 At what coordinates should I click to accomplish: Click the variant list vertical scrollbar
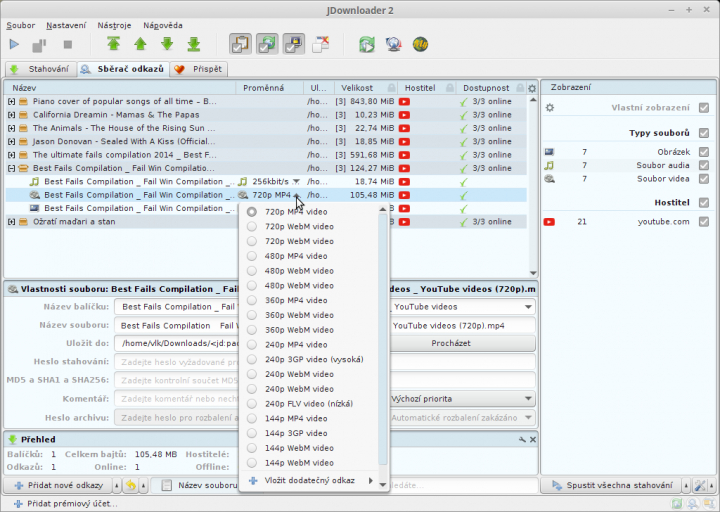(x=382, y=339)
